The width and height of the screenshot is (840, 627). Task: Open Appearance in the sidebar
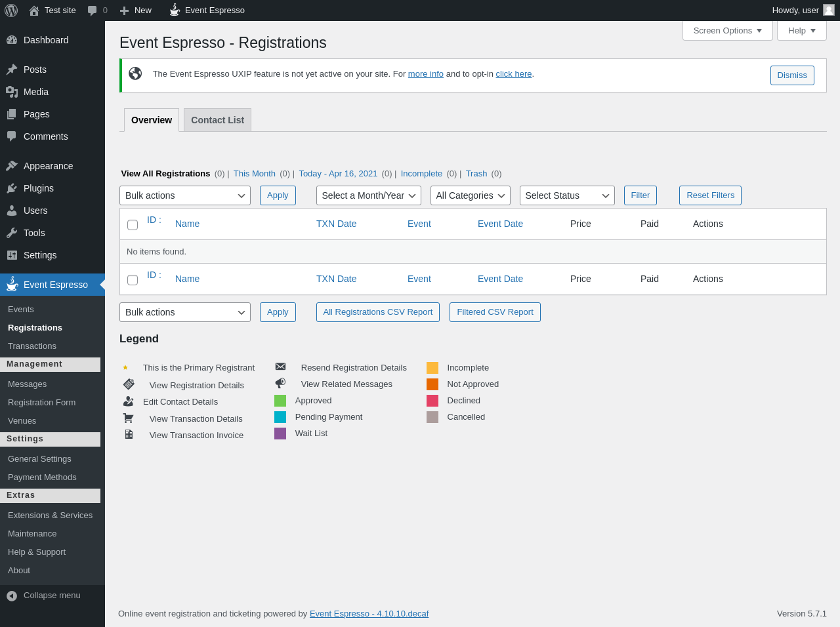pos(48,166)
